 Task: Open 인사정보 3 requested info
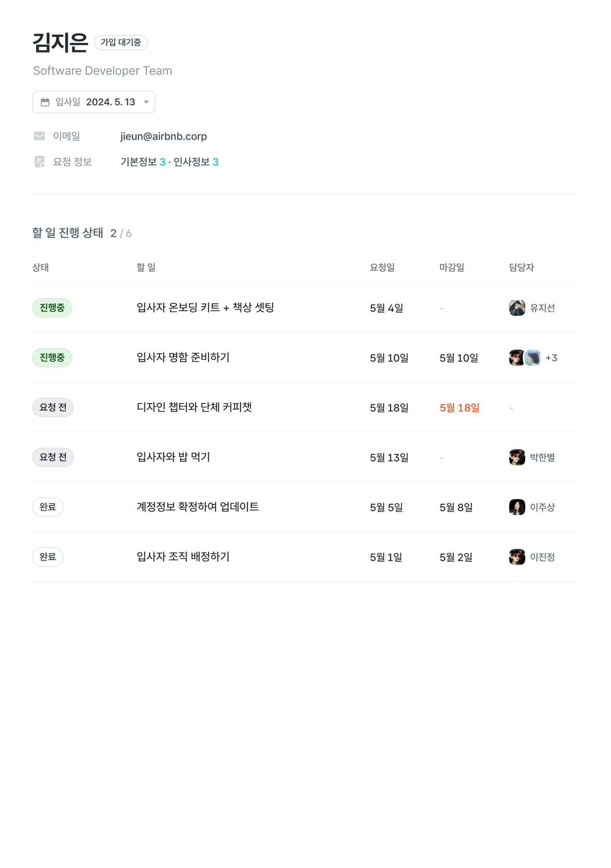point(196,162)
